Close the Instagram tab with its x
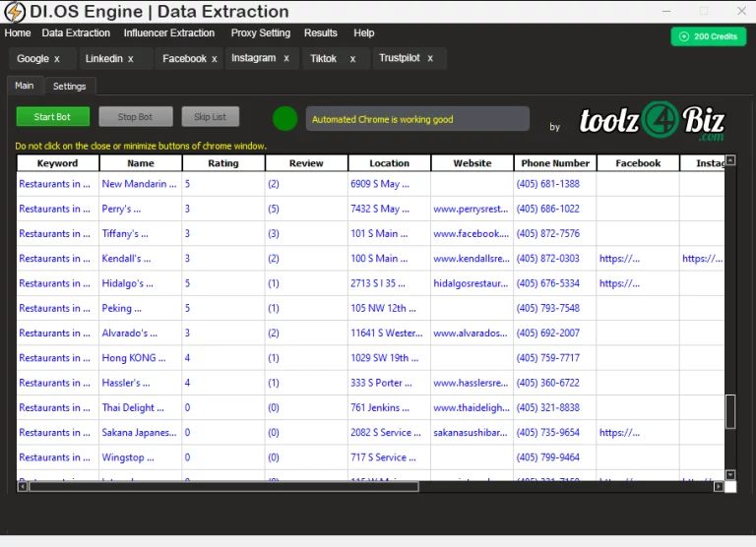Image resolution: width=756 pixels, height=547 pixels. point(285,58)
